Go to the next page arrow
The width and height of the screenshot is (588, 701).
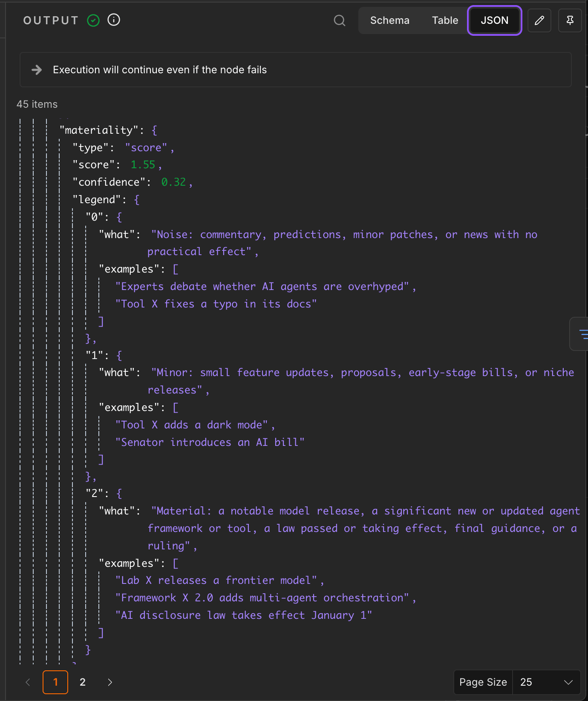(x=110, y=682)
